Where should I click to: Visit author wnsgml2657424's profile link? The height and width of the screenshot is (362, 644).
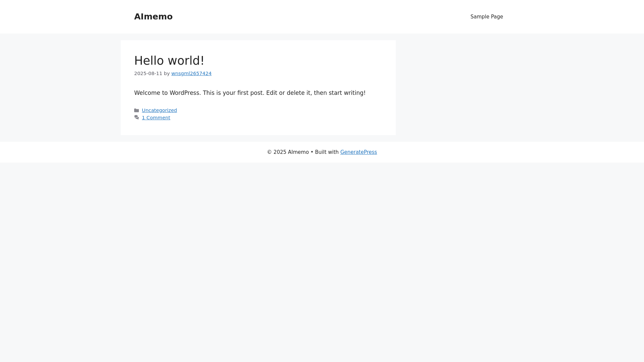(191, 73)
